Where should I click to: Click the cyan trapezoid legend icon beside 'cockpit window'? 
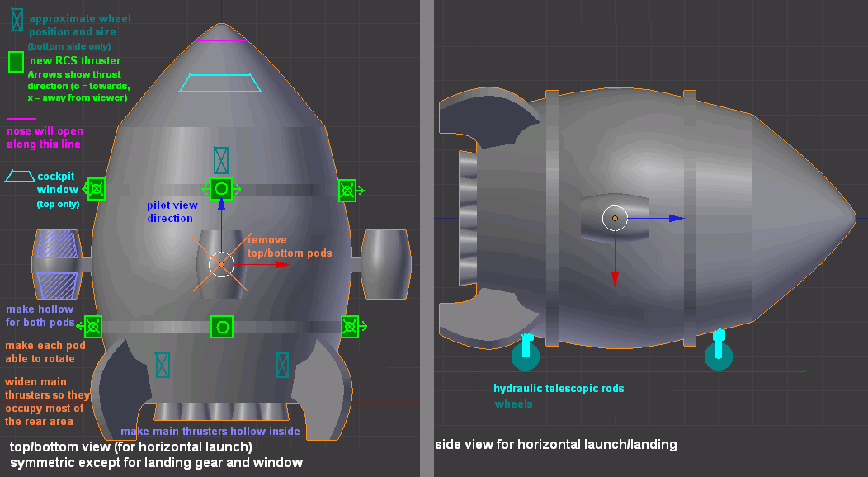pos(19,177)
